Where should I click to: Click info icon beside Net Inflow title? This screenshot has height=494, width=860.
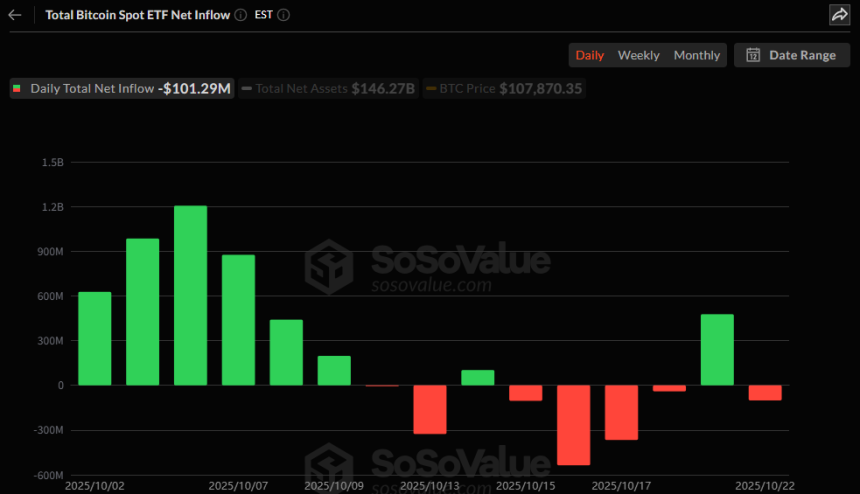point(240,15)
